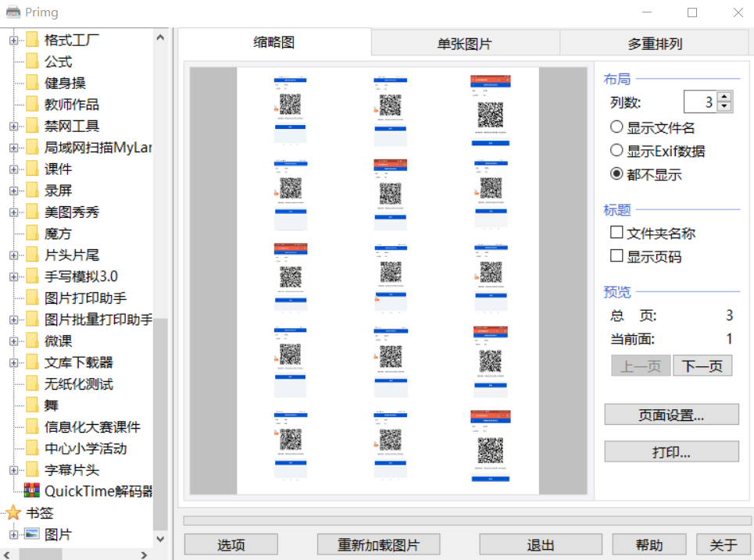Click 重新加载图片 to reload images

[x=378, y=544]
